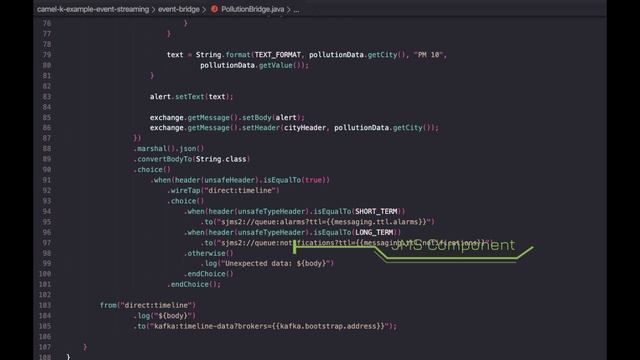Click line number 95 in the gutter
640x360 pixels.
[47, 222]
